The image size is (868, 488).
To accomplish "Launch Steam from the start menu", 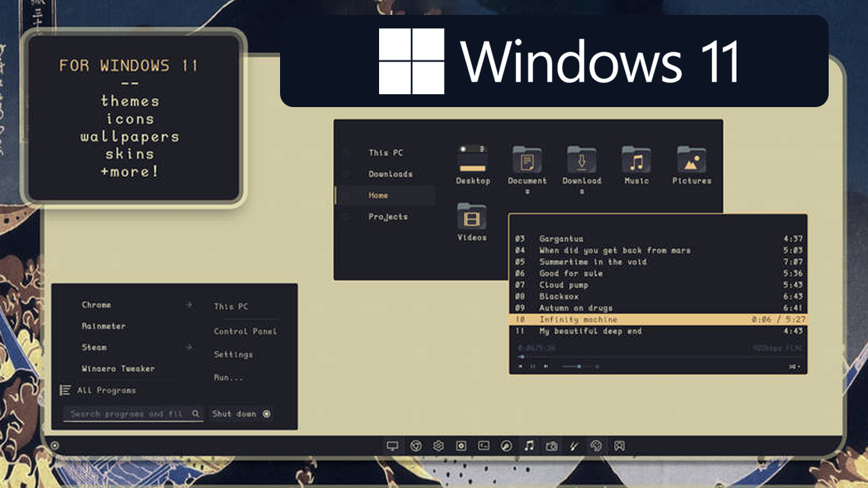I will pos(94,347).
